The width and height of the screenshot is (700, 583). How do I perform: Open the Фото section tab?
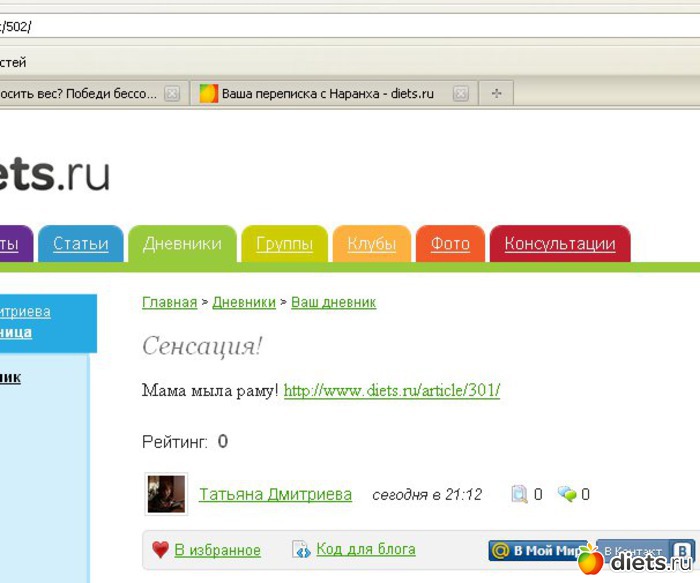tap(450, 244)
